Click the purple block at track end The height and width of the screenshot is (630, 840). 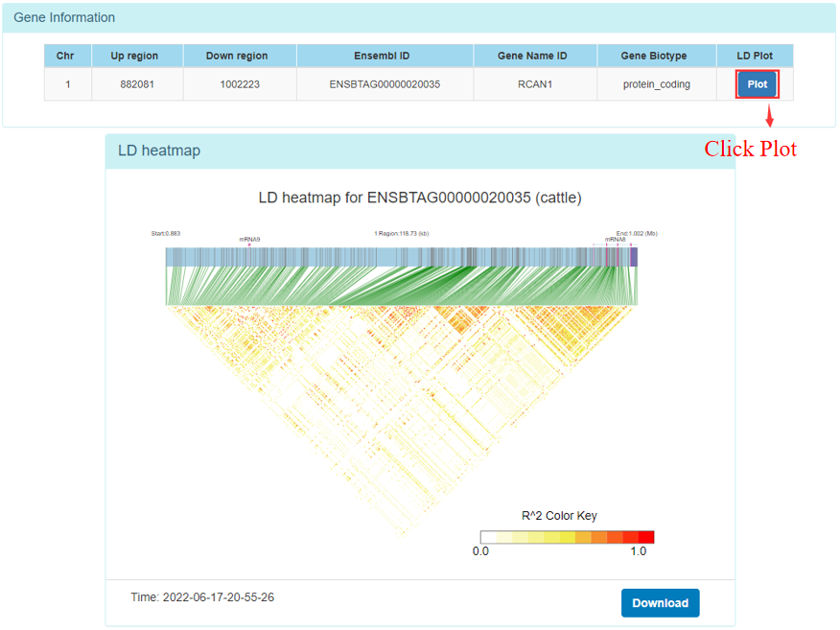(633, 257)
